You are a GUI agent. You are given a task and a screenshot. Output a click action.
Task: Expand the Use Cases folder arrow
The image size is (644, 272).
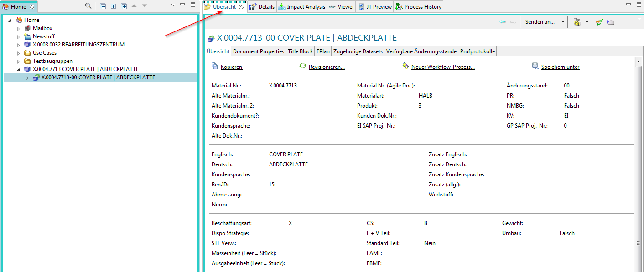pos(19,53)
